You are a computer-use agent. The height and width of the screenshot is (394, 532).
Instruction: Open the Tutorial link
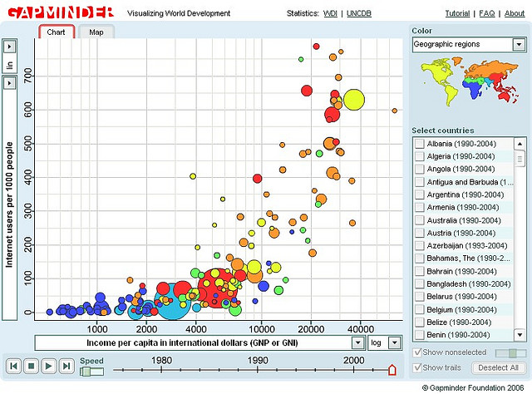[457, 14]
